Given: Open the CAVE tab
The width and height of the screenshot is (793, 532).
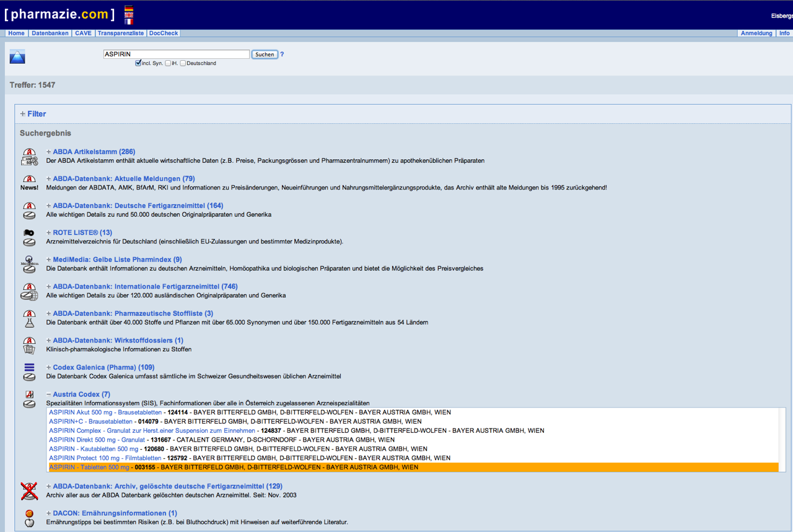Looking at the screenshot, I should 83,33.
